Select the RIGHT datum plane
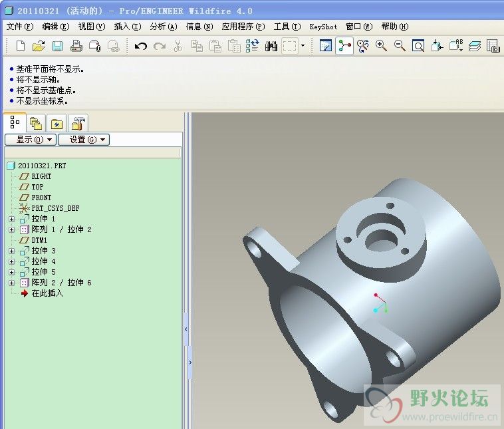The height and width of the screenshot is (429, 504). coord(35,176)
